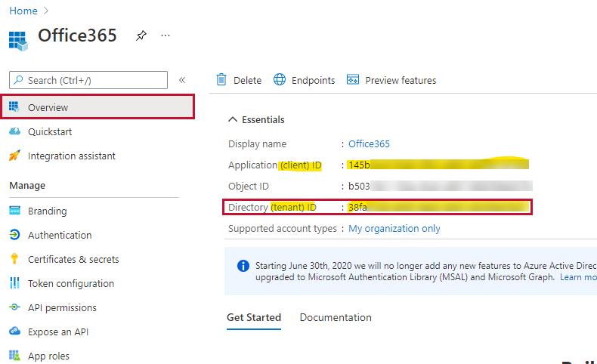Click the Certificates & secrets key icon
This screenshot has height=364, width=597.
point(14,258)
